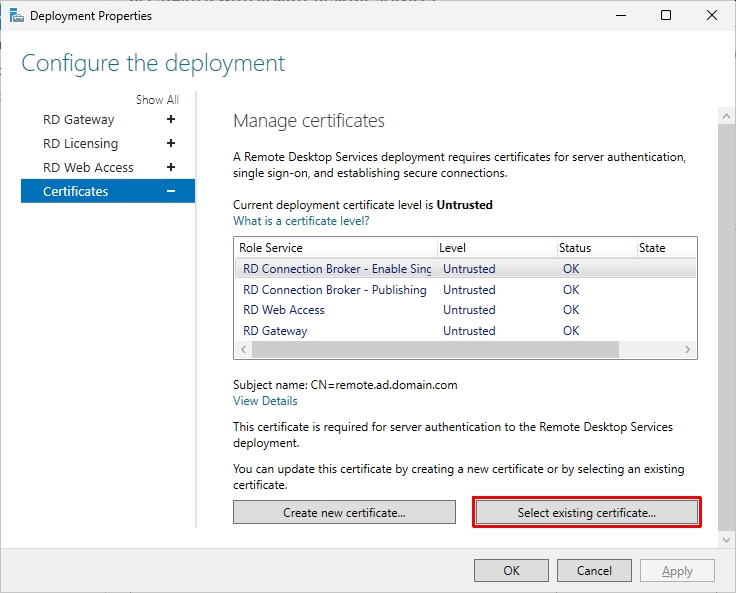The width and height of the screenshot is (736, 593).
Task: Expand the RD Web Access plus icon
Action: coord(171,167)
